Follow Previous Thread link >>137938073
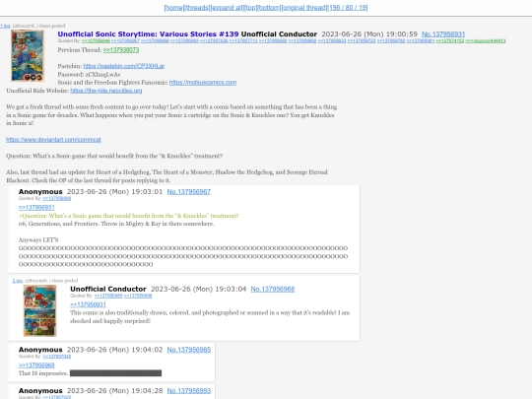Screen dimensions: 532x399 [121, 50]
